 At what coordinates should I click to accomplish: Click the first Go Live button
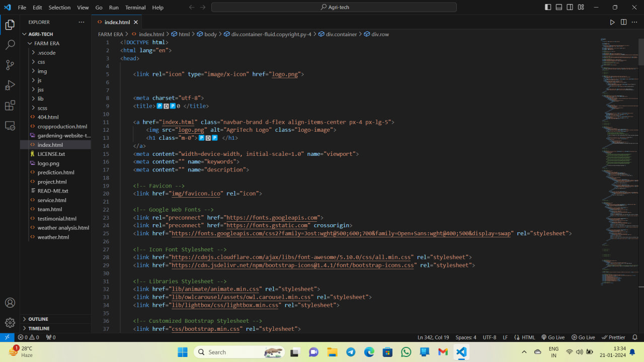pyautogui.click(x=553, y=337)
